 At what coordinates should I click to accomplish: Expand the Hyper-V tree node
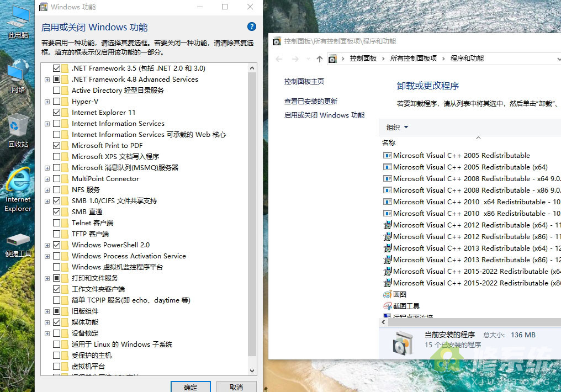tap(47, 102)
